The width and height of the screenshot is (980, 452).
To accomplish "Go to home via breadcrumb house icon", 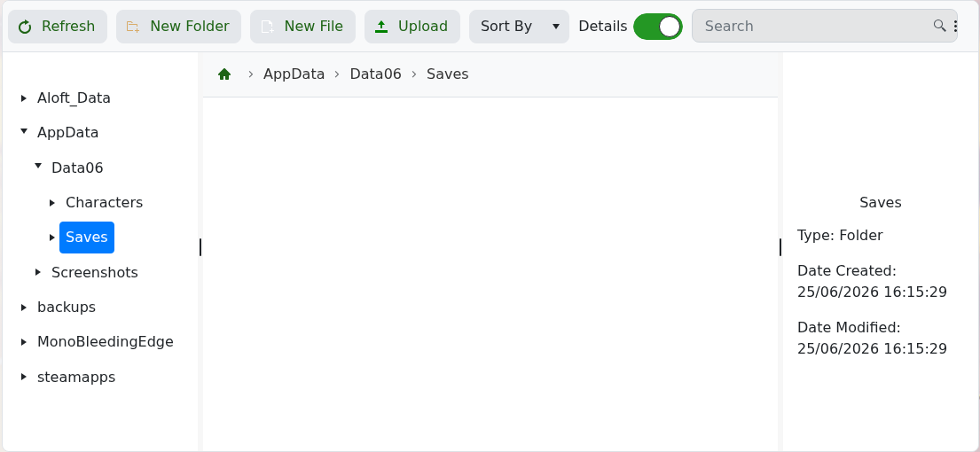I will click(224, 74).
